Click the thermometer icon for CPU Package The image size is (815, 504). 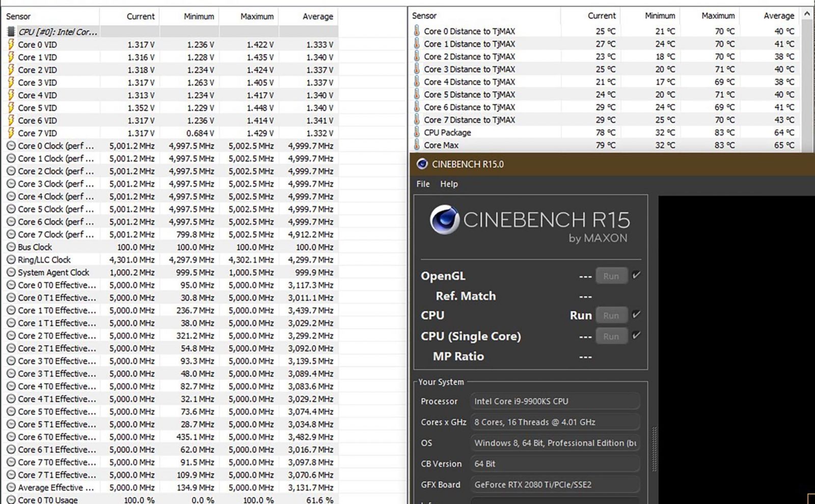[x=417, y=132]
